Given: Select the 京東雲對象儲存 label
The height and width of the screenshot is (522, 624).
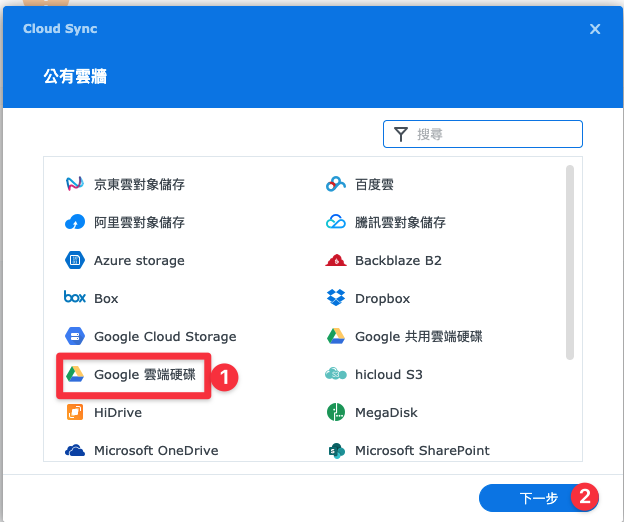Looking at the screenshot, I should tap(139, 184).
